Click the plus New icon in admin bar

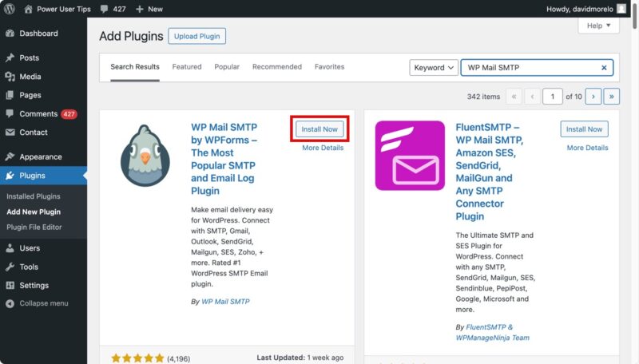click(x=139, y=9)
